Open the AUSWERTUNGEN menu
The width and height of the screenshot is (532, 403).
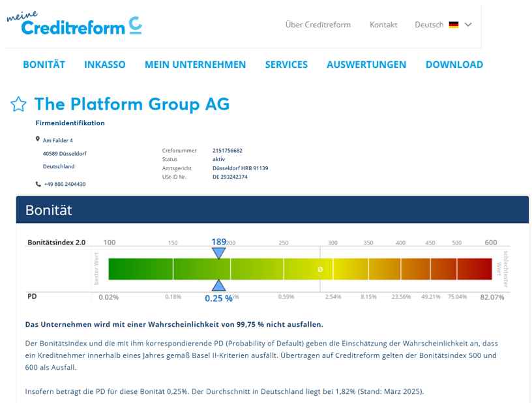click(366, 65)
